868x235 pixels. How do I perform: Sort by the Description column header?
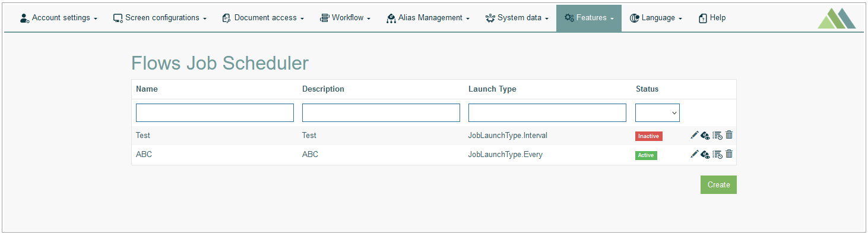[323, 89]
